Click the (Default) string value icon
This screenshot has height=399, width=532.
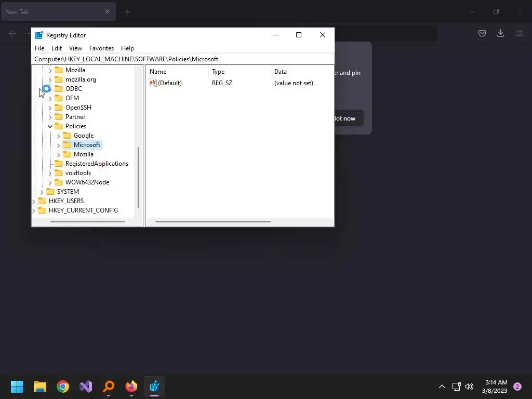(153, 83)
